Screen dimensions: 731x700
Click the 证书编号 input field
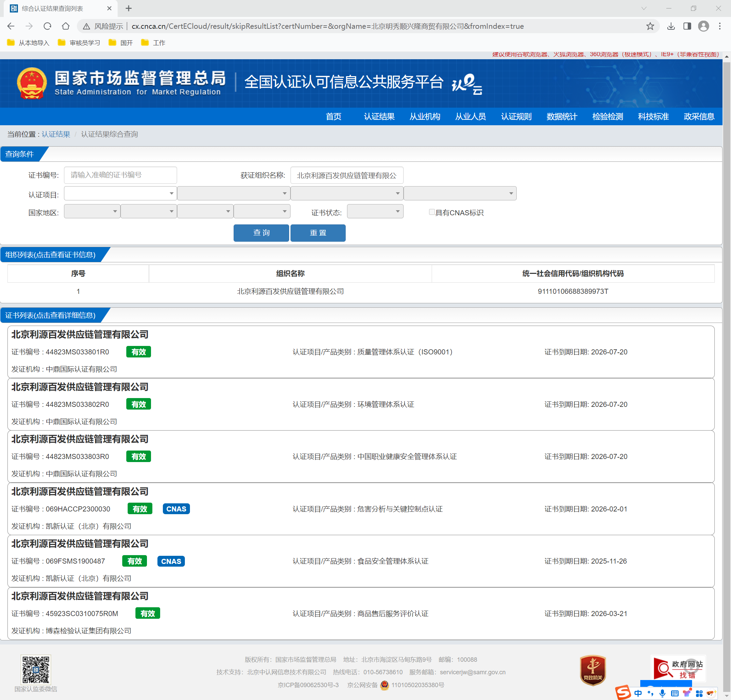(x=120, y=175)
